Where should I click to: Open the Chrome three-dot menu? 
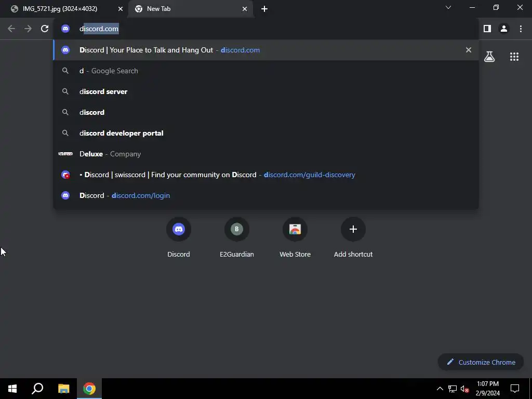(x=521, y=29)
